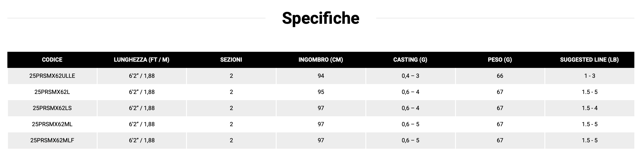The image size is (644, 159).
Task: Click the ingombro value 94
Action: click(321, 76)
